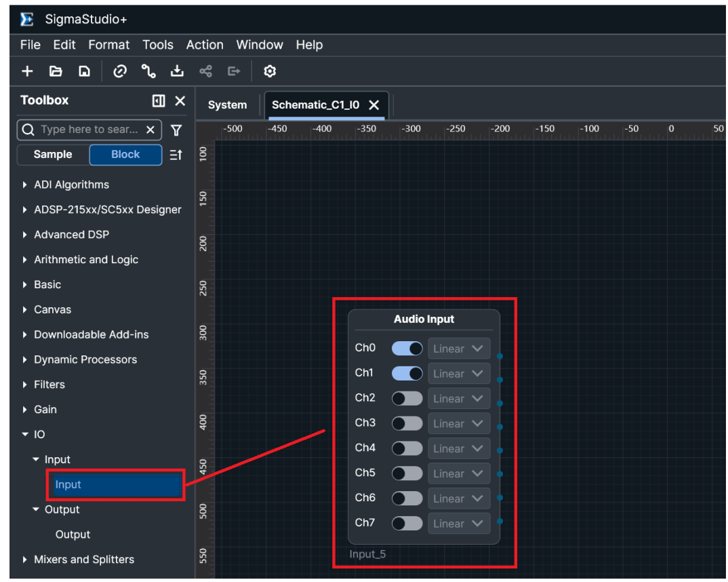Click the link compile toolbar icon
This screenshot has height=582, width=728.
[x=120, y=71]
